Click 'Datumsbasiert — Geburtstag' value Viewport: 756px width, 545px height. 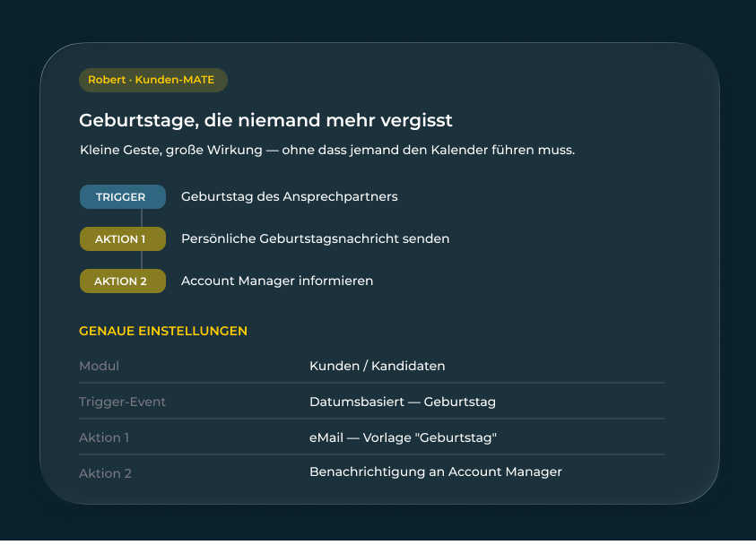[403, 402]
